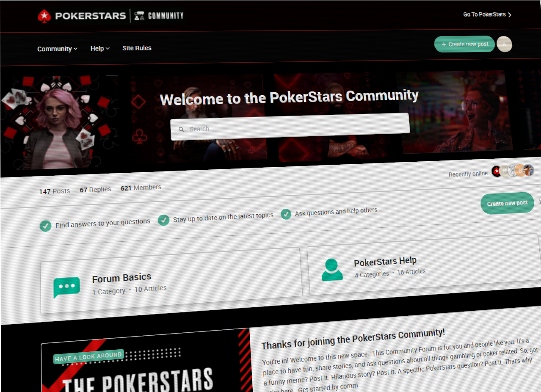
Task: Expand the Help dropdown menu
Action: [x=100, y=48]
